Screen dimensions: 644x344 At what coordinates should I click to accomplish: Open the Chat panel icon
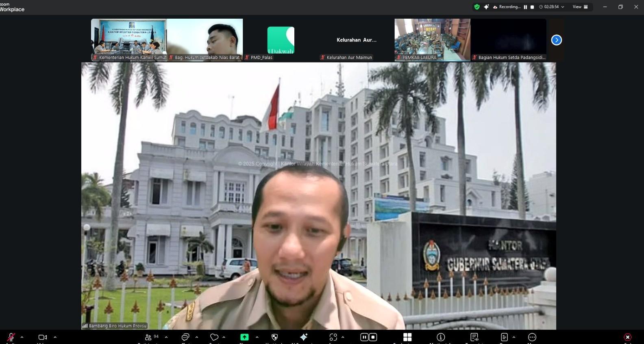185,337
